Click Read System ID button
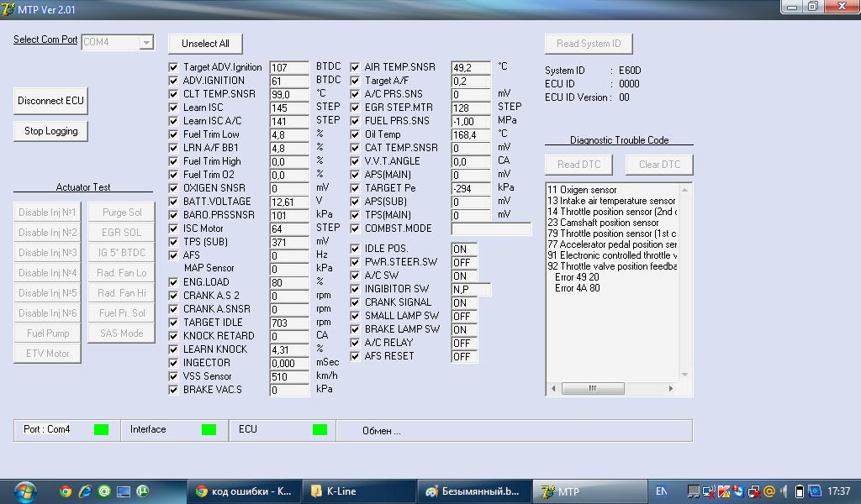The image size is (861, 504). click(589, 44)
